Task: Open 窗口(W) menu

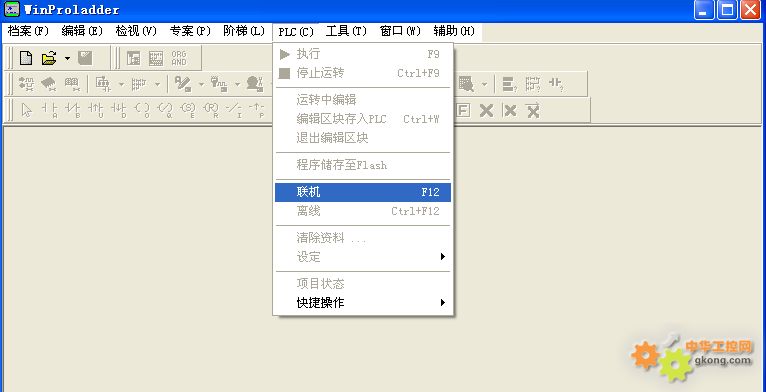Action: click(x=400, y=31)
